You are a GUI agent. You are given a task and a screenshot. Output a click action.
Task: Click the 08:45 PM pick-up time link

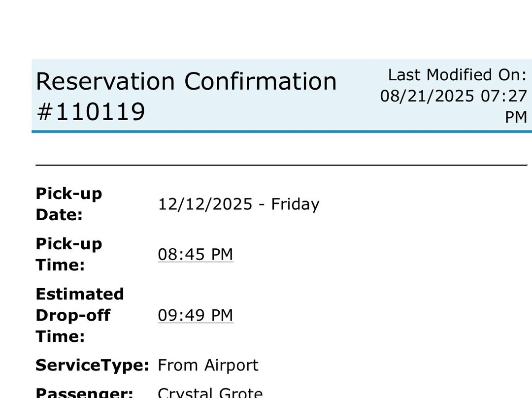(195, 254)
